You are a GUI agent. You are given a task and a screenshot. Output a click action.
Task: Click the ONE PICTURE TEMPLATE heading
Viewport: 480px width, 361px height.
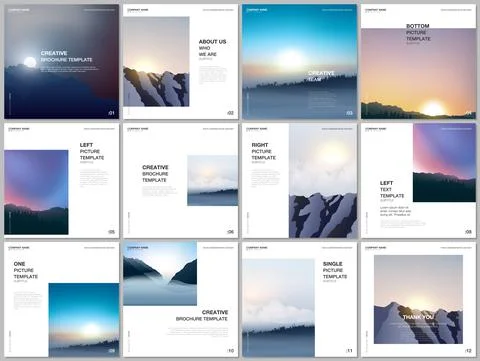pos(26,270)
